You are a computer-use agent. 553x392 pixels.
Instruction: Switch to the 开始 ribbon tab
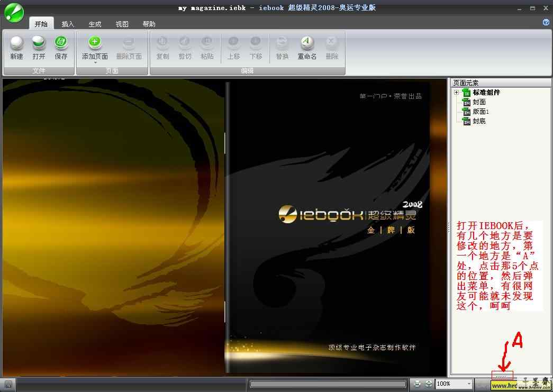pyautogui.click(x=41, y=24)
